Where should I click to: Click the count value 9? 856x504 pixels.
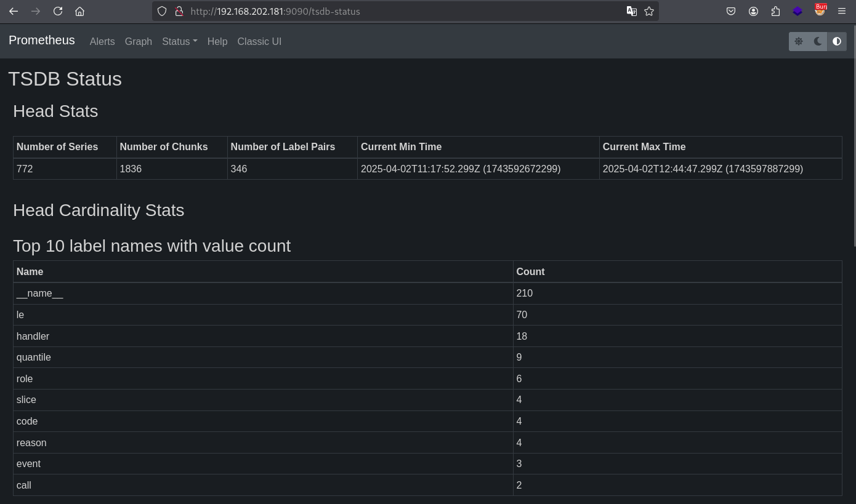tap(519, 357)
